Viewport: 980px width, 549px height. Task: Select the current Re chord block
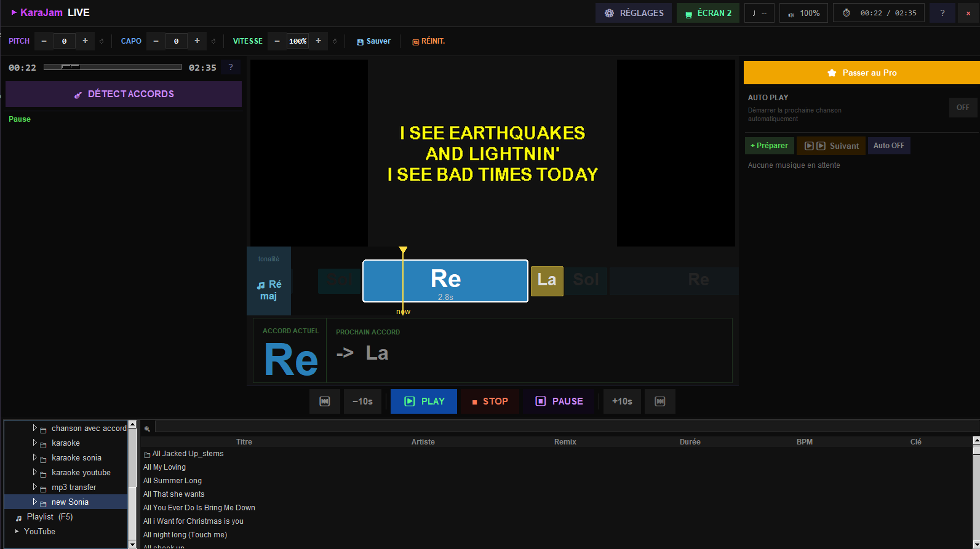coord(445,281)
